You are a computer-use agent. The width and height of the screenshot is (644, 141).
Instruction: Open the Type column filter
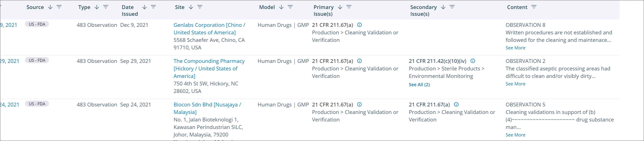(106, 7)
